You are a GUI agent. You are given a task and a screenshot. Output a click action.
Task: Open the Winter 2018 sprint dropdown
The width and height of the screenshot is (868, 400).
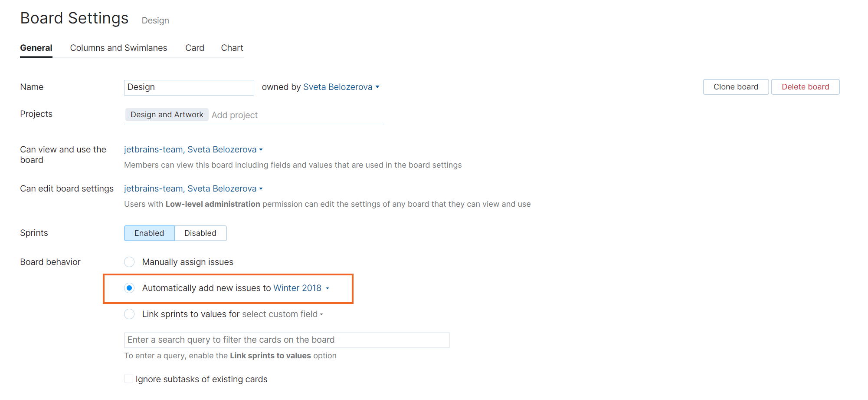(x=301, y=288)
